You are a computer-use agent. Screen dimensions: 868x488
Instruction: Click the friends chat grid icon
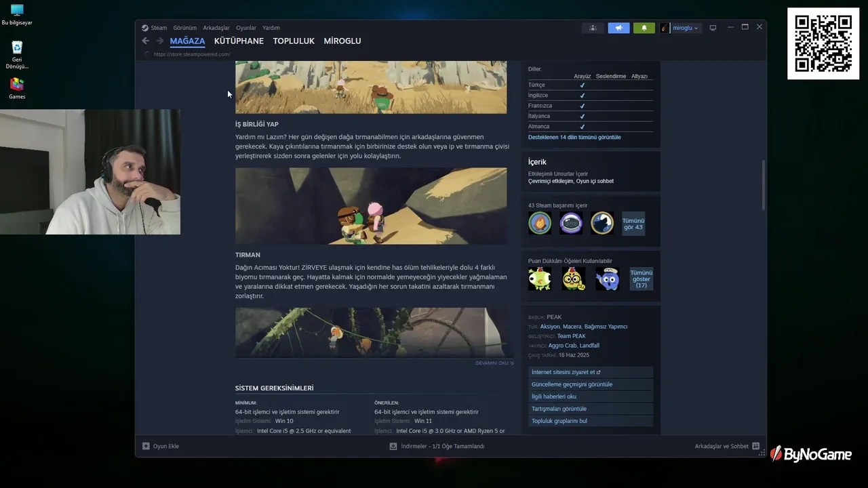point(755,446)
